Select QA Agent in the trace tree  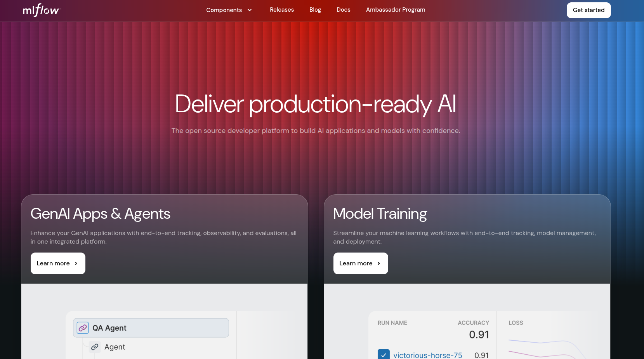151,328
